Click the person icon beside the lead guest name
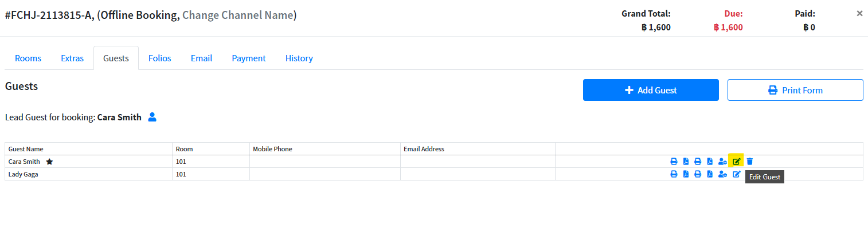Image resolution: width=868 pixels, height=251 pixels. (x=152, y=117)
